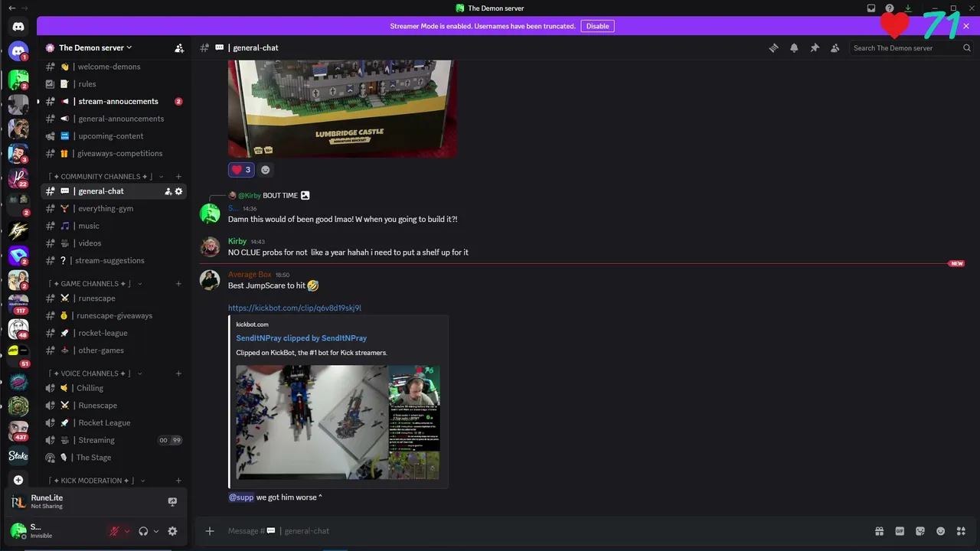Screen dimensions: 980x551
Task: Send a gift from message bar
Action: (879, 531)
